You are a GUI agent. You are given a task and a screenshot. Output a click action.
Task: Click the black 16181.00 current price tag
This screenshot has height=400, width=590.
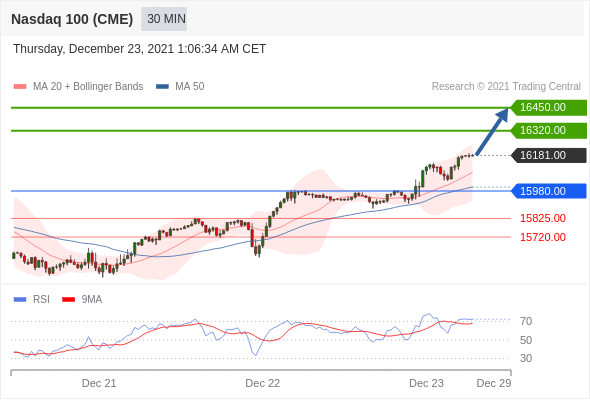(x=549, y=155)
